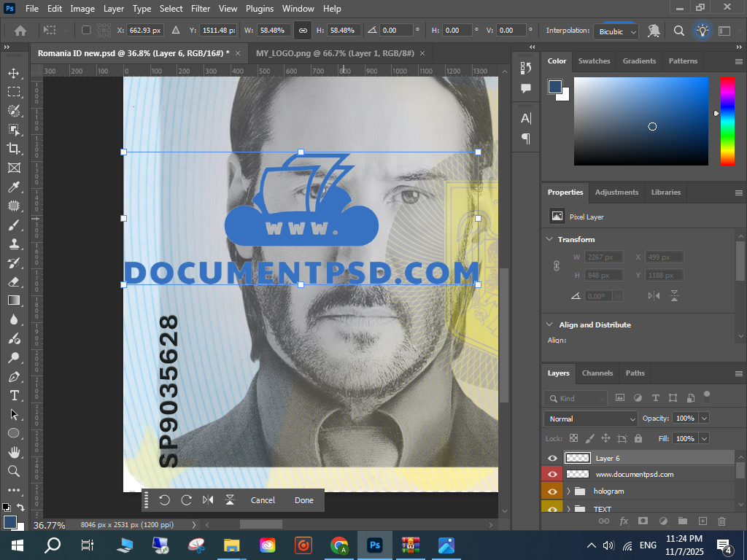Open the Filter menu
Viewport: 747px width, 560px height.
tap(201, 9)
